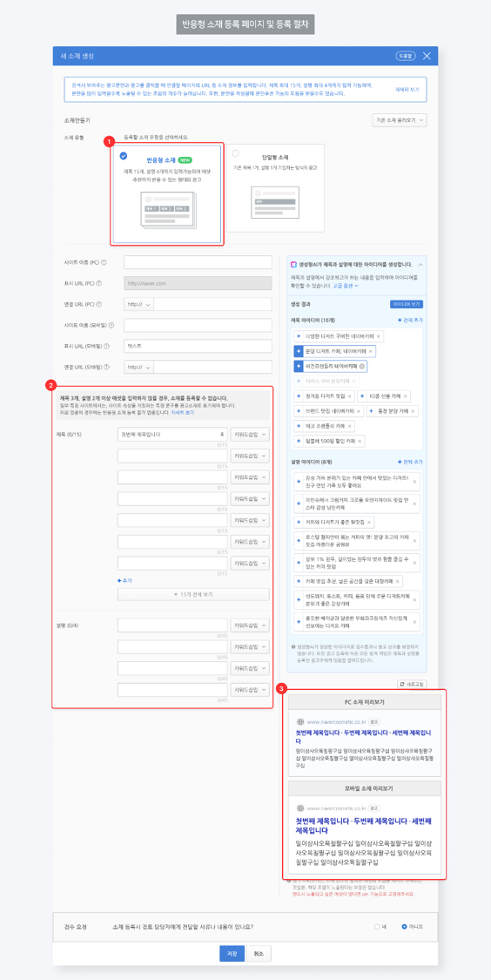The height and width of the screenshot is (980, 491).
Task: Select the 단일형 소재 radio option
Action: (236, 153)
